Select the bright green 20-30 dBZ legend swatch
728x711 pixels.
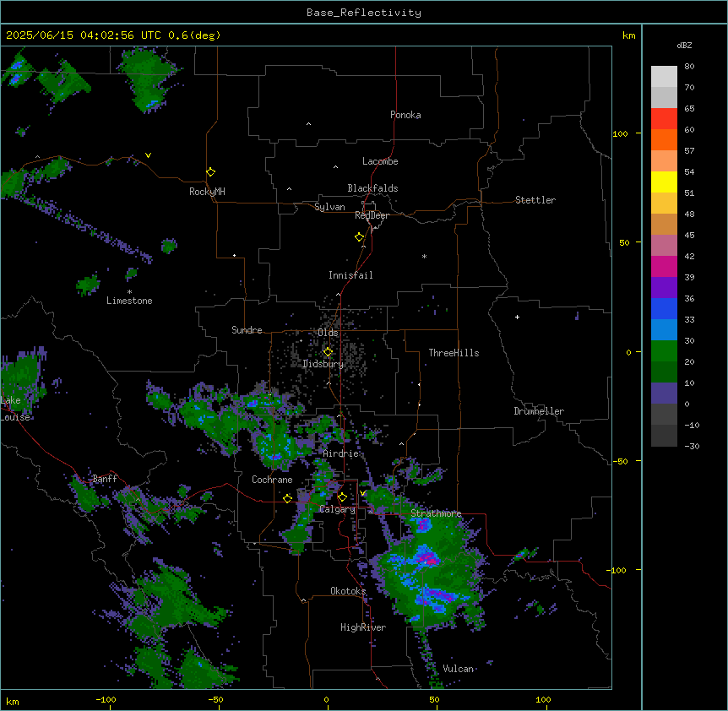point(664,351)
